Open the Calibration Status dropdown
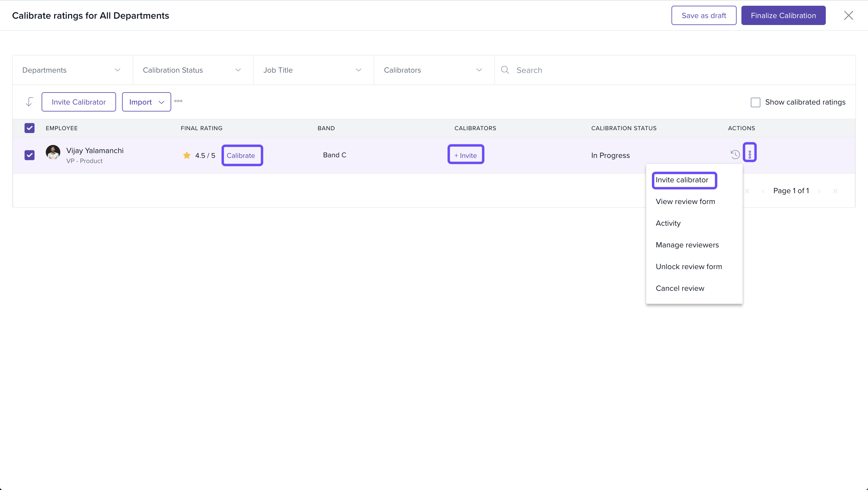This screenshot has width=868, height=490. tap(193, 70)
